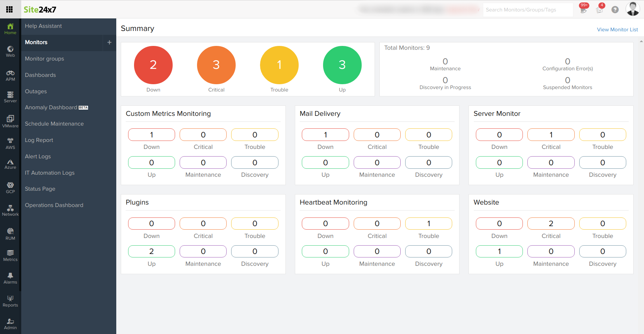Open the Reports sidebar icon

(10, 301)
